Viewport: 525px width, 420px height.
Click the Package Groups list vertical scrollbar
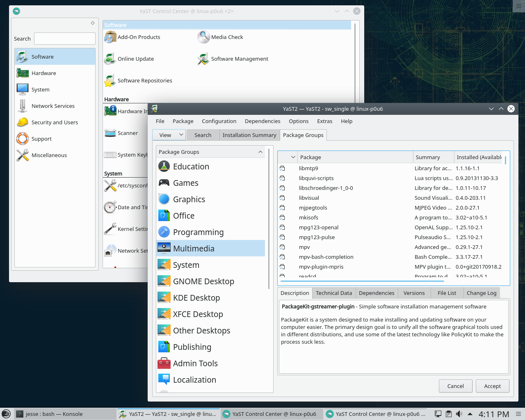click(269, 218)
